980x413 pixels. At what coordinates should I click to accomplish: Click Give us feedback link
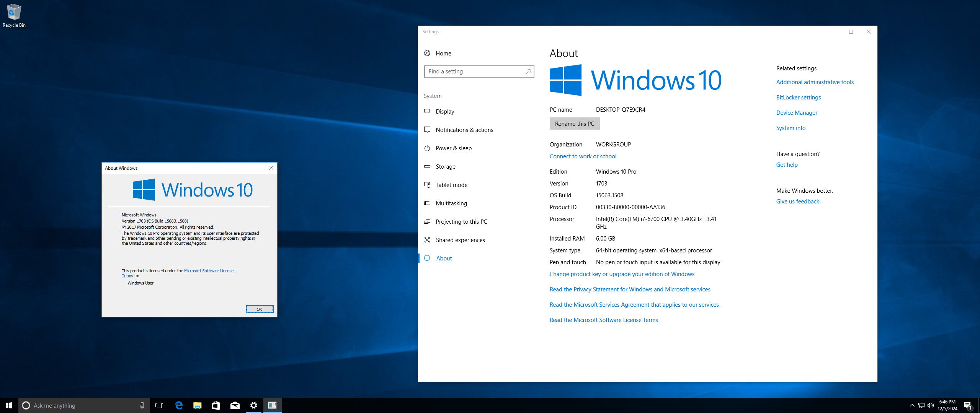797,201
